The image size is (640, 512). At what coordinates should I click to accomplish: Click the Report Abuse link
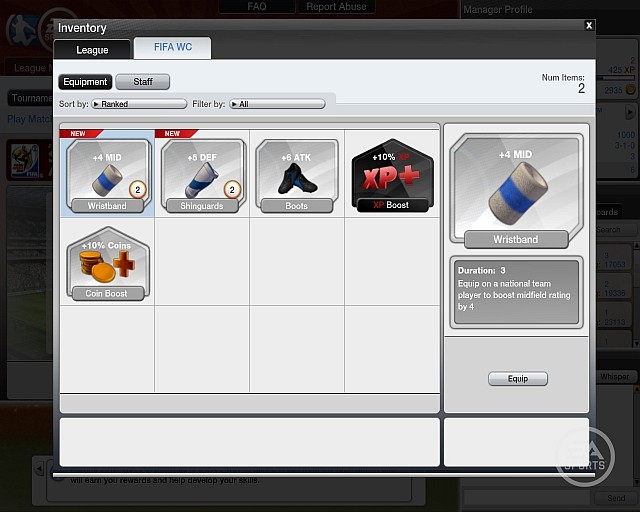tap(336, 7)
